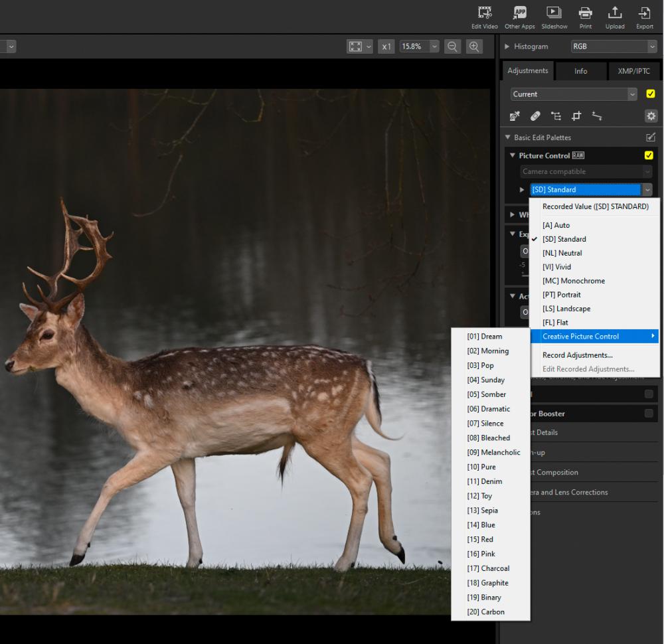Zoom out with the minus magnifier
The height and width of the screenshot is (644, 664).
click(x=452, y=46)
